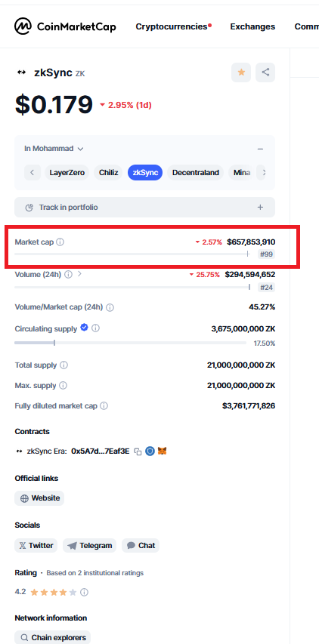
Task: Open the Chat social link
Action: pyautogui.click(x=141, y=545)
